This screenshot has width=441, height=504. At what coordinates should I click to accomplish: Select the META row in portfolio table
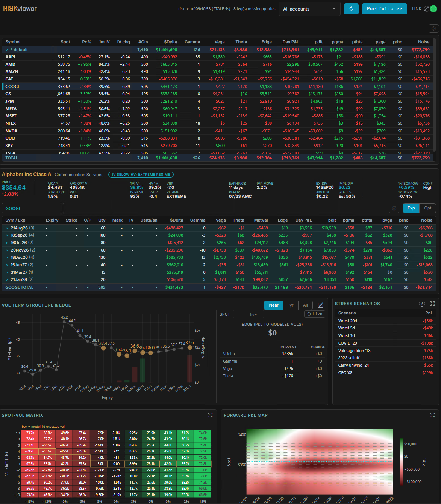click(x=217, y=109)
